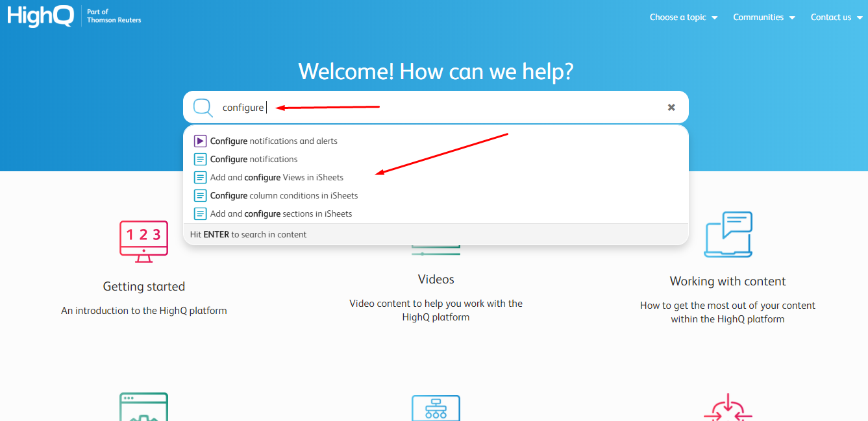Image resolution: width=868 pixels, height=421 pixels.
Task: Open the Communities dropdown menu
Action: pyautogui.click(x=763, y=18)
